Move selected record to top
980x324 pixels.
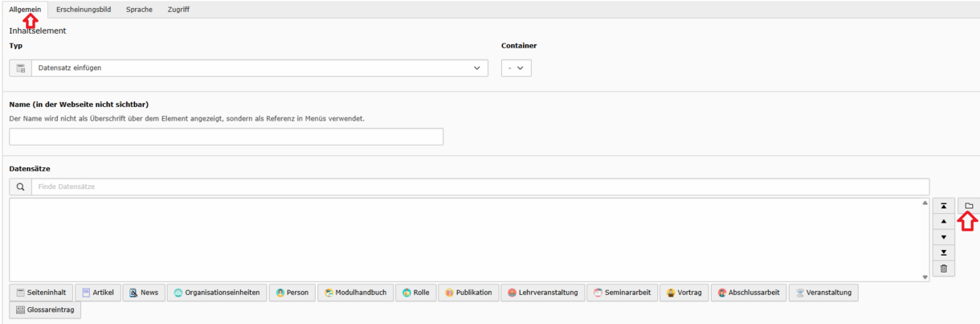pos(944,207)
